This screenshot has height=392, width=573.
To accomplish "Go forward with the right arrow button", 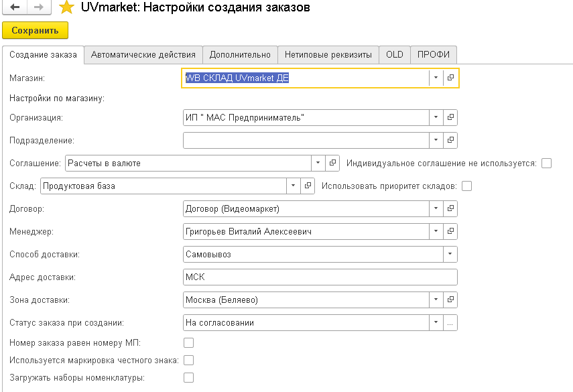I will [x=39, y=7].
